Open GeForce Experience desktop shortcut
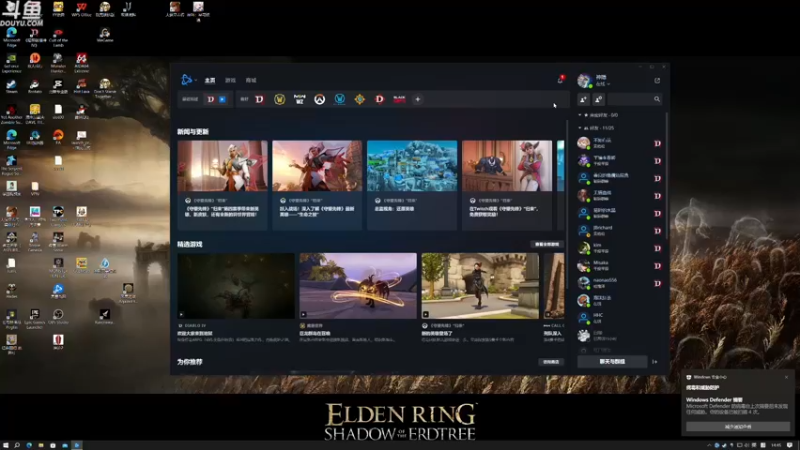 tap(11, 63)
